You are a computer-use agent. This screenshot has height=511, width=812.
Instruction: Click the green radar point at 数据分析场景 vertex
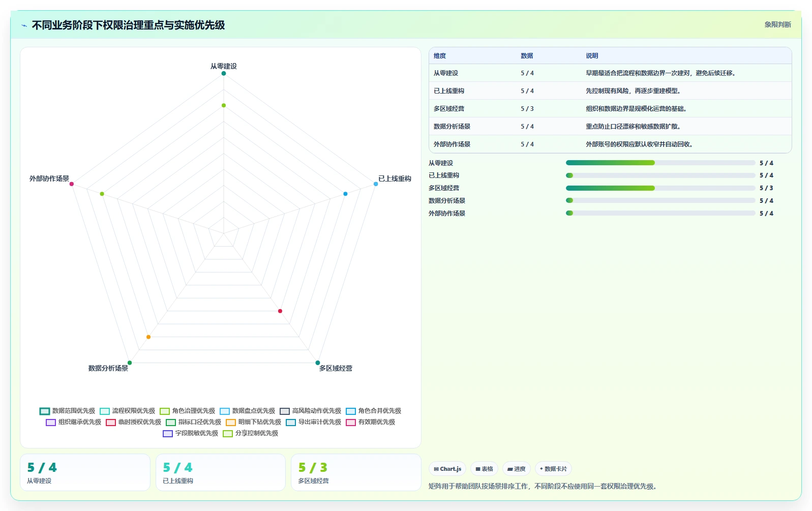[x=130, y=363]
